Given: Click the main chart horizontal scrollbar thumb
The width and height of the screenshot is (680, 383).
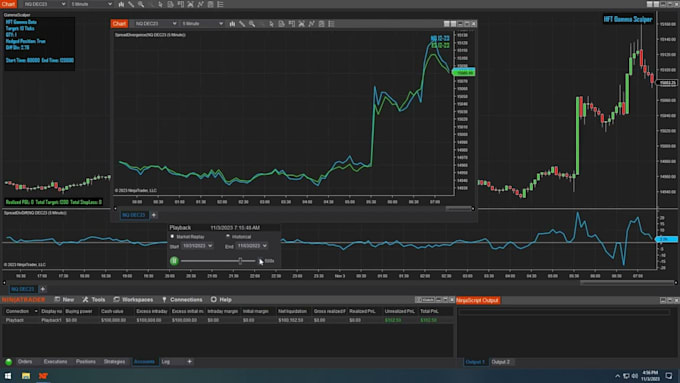Looking at the screenshot, I should point(626,283).
